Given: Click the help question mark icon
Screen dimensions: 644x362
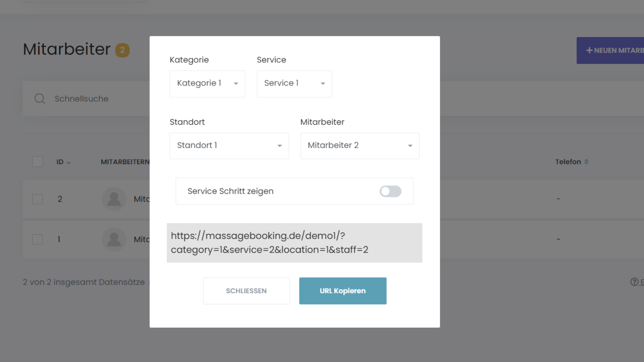Looking at the screenshot, I should tap(634, 282).
